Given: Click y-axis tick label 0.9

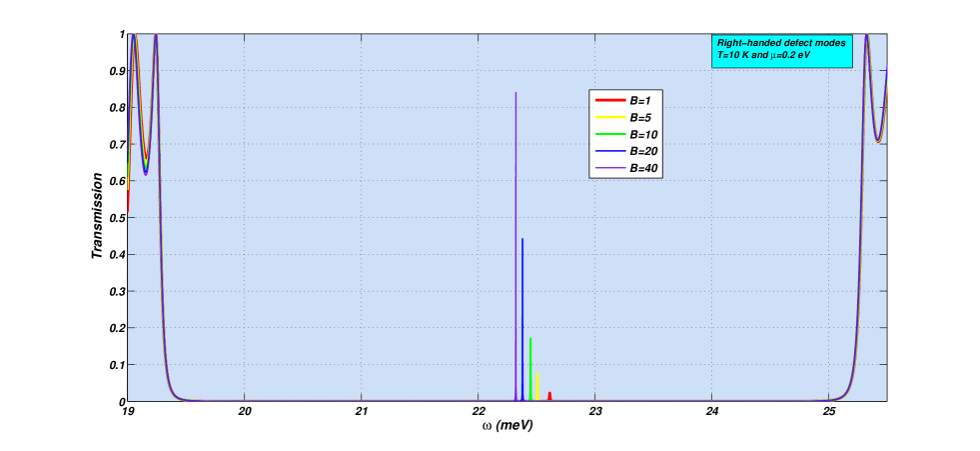Looking at the screenshot, I should [x=117, y=71].
